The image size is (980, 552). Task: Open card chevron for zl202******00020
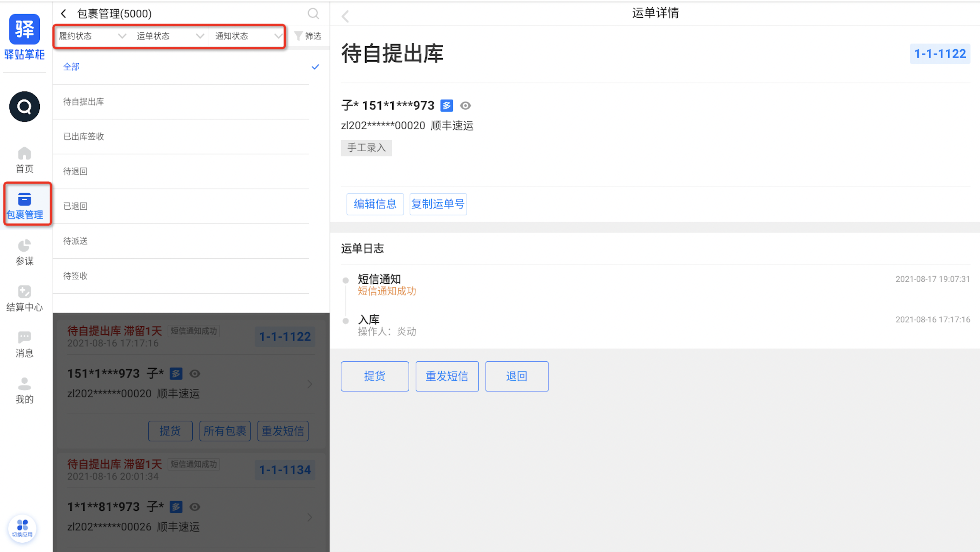310,384
